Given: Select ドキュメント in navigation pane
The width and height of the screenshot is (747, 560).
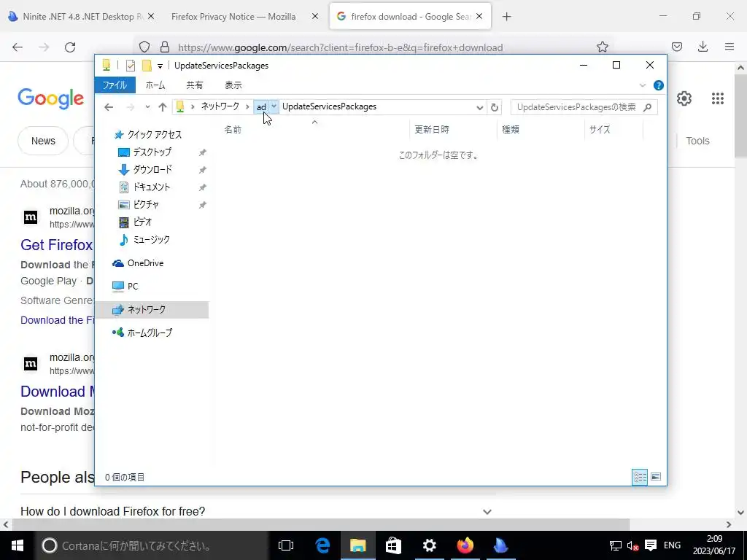Looking at the screenshot, I should [151, 187].
